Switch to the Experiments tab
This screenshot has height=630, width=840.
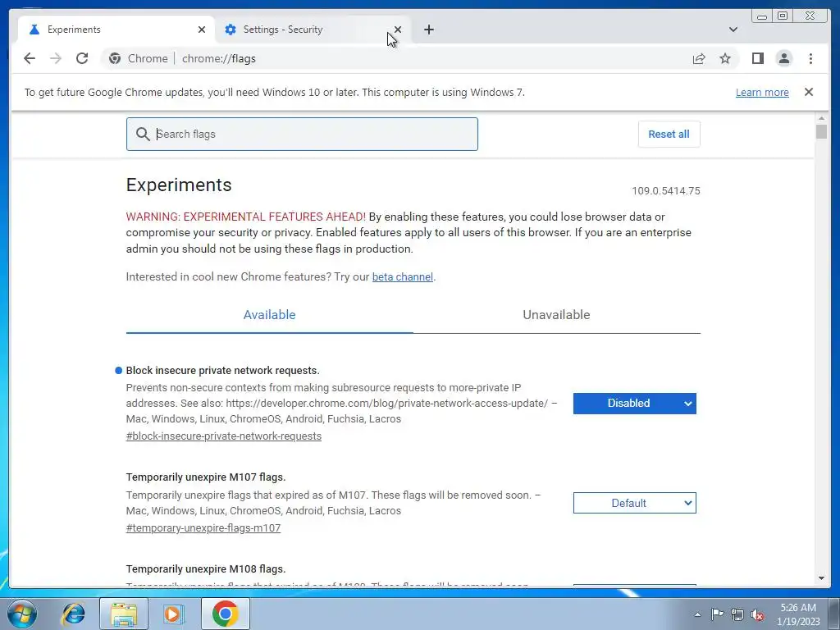point(116,30)
